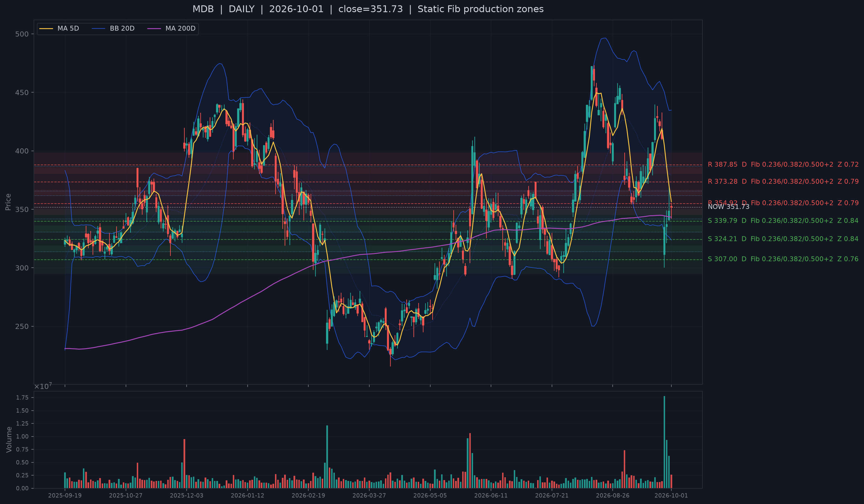The image size is (864, 504).
Task: Click the 2026-10-01 date label
Action: coord(671,495)
